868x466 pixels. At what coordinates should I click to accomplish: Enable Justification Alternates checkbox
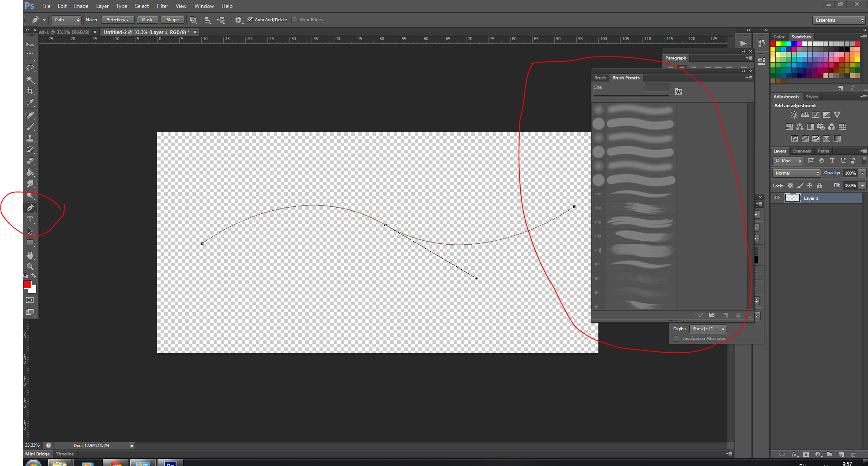(676, 339)
